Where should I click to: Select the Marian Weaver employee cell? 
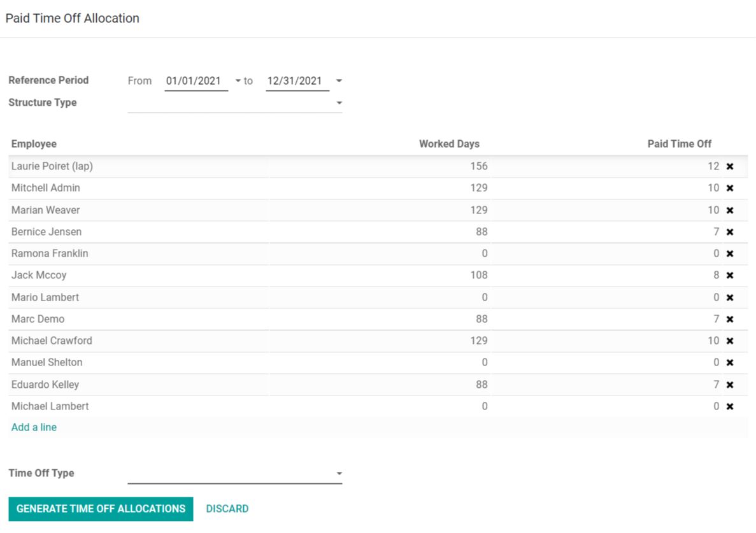139,210
